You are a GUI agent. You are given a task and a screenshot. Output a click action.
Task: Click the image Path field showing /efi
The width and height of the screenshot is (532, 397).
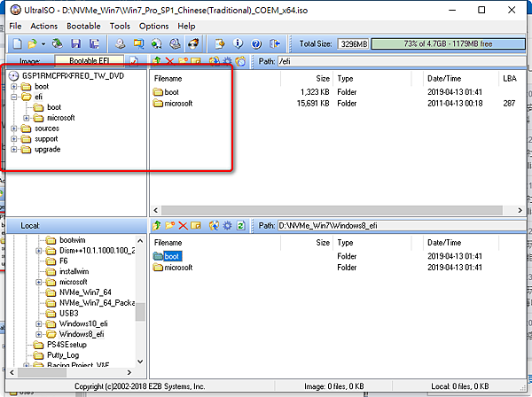point(402,61)
